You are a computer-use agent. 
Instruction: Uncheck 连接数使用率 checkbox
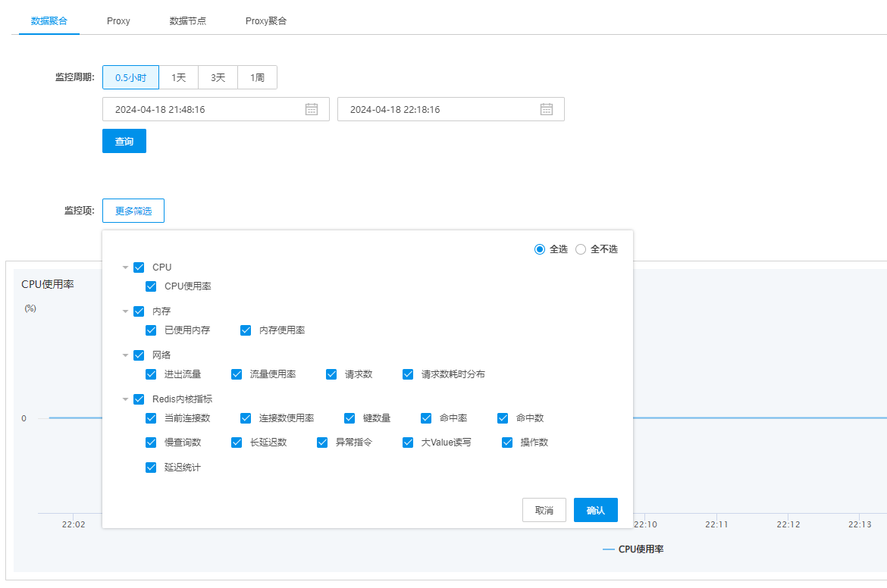pos(246,418)
